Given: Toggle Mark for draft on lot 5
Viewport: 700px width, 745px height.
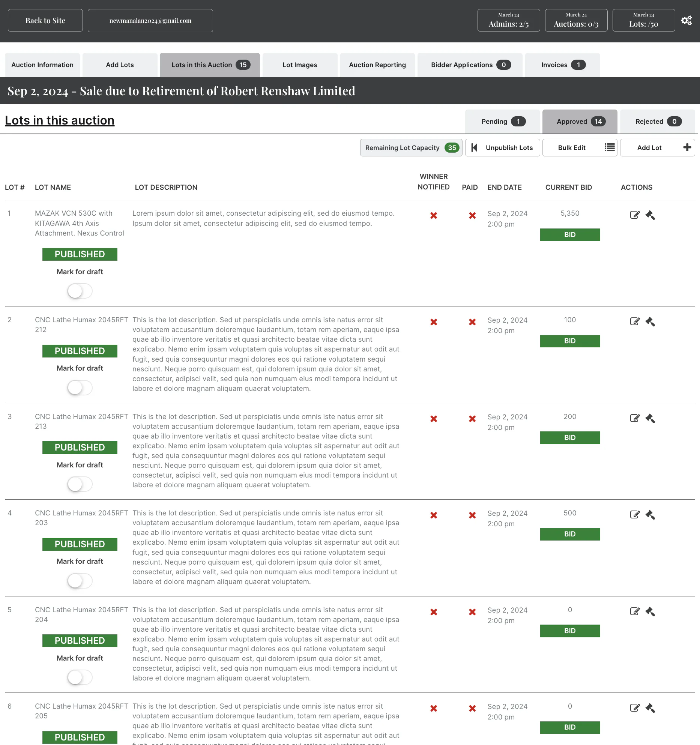Looking at the screenshot, I should click(80, 677).
